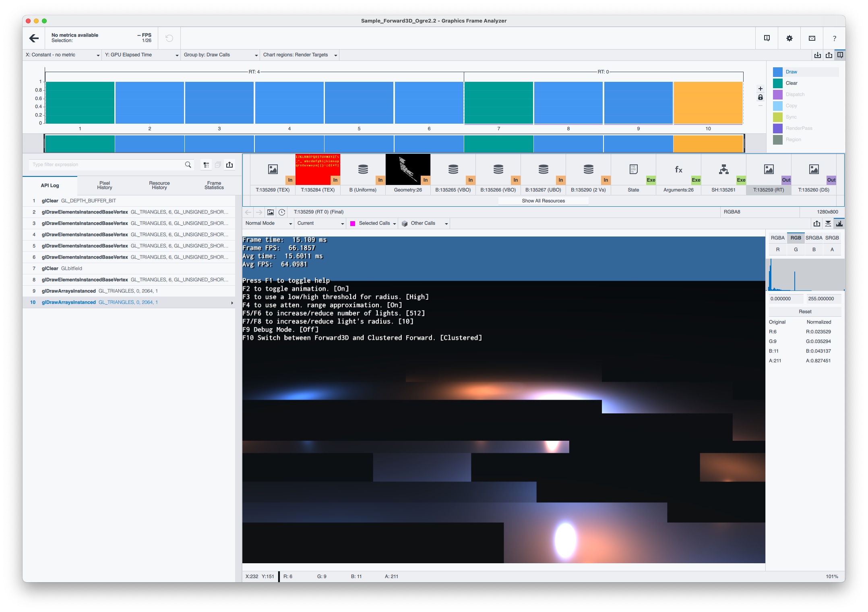Screen dimensions: 868x612
Task: Click the image view icon beside arrows
Action: 271,212
